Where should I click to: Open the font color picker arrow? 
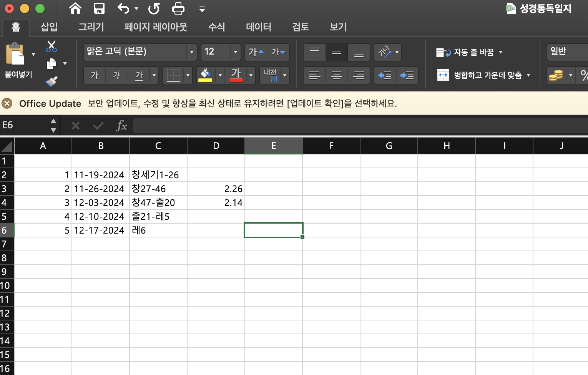[x=251, y=75]
